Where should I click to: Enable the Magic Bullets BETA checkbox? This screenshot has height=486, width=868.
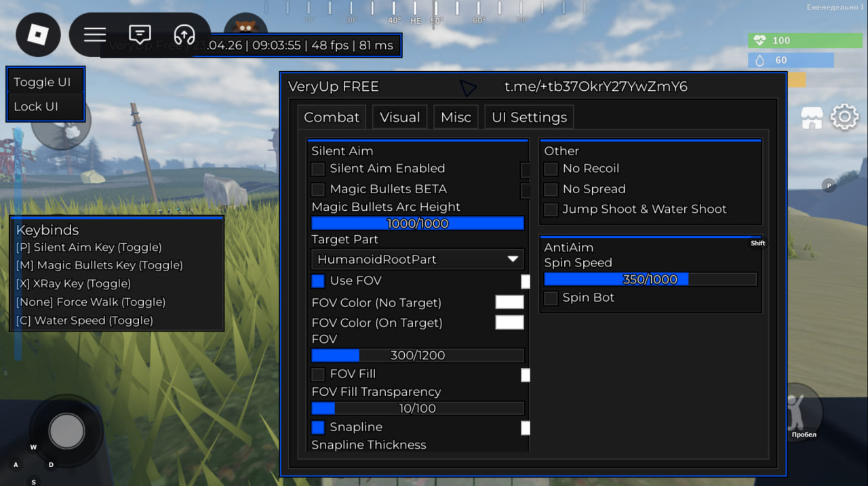click(317, 189)
